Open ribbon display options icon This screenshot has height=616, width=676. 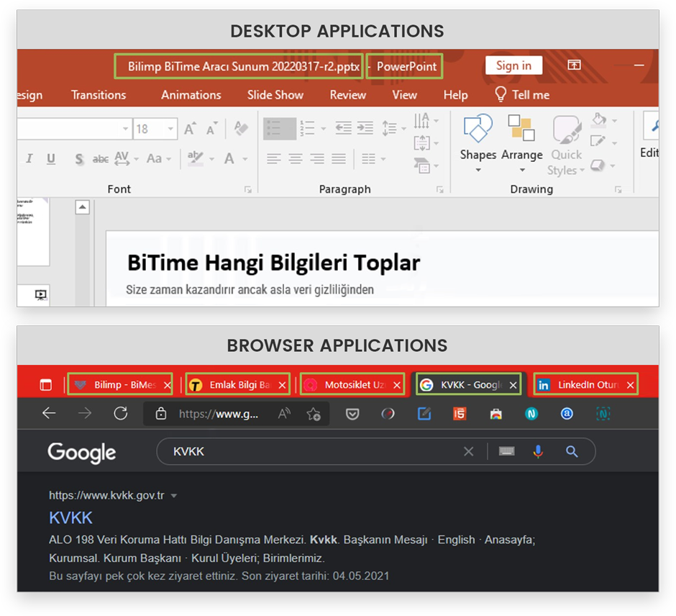[574, 65]
